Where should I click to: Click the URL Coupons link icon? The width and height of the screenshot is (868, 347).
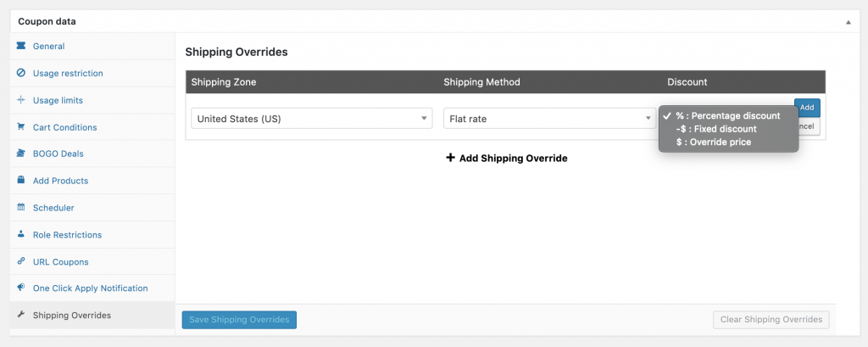20,262
